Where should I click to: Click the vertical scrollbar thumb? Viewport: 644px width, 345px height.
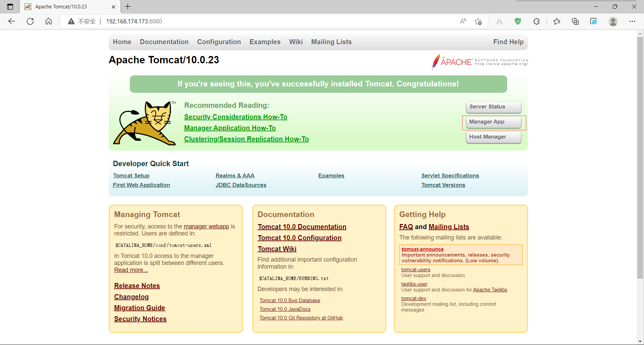pyautogui.click(x=640, y=157)
